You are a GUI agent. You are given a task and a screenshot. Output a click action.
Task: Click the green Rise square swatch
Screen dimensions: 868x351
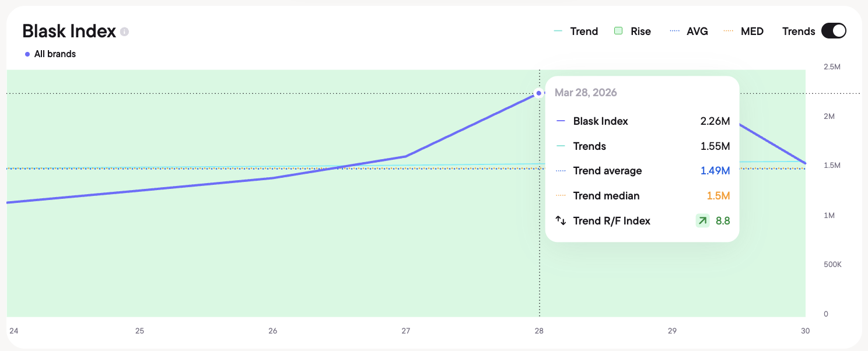coord(619,31)
